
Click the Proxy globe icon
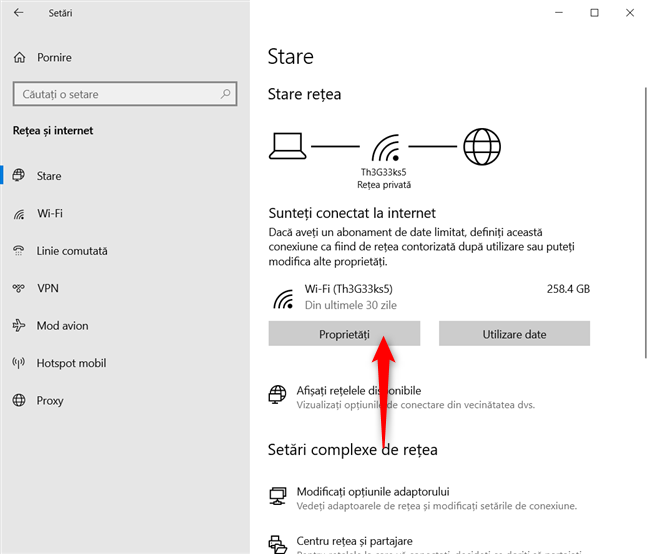19,401
